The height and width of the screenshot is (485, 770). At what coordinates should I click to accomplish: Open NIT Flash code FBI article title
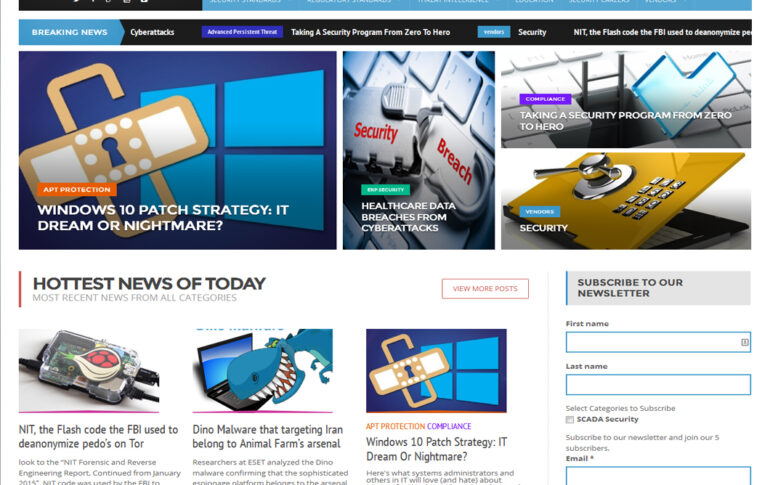pyautogui.click(x=98, y=436)
